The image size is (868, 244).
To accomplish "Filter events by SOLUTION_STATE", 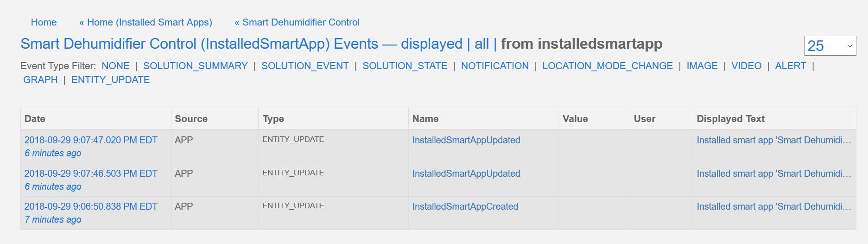I will point(405,66).
